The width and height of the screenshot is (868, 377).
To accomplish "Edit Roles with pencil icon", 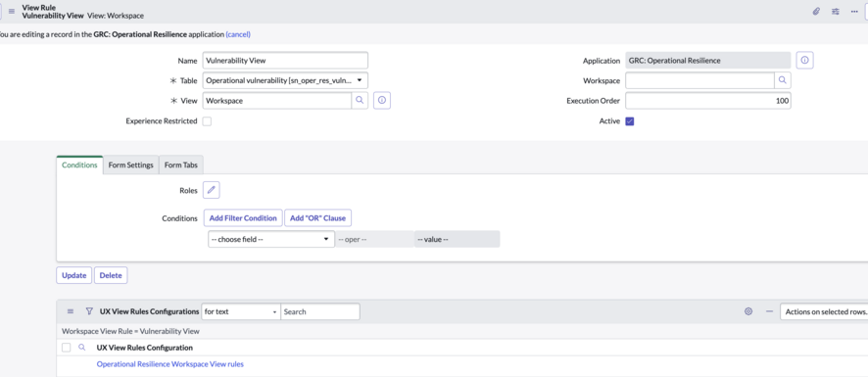I will pyautogui.click(x=211, y=190).
